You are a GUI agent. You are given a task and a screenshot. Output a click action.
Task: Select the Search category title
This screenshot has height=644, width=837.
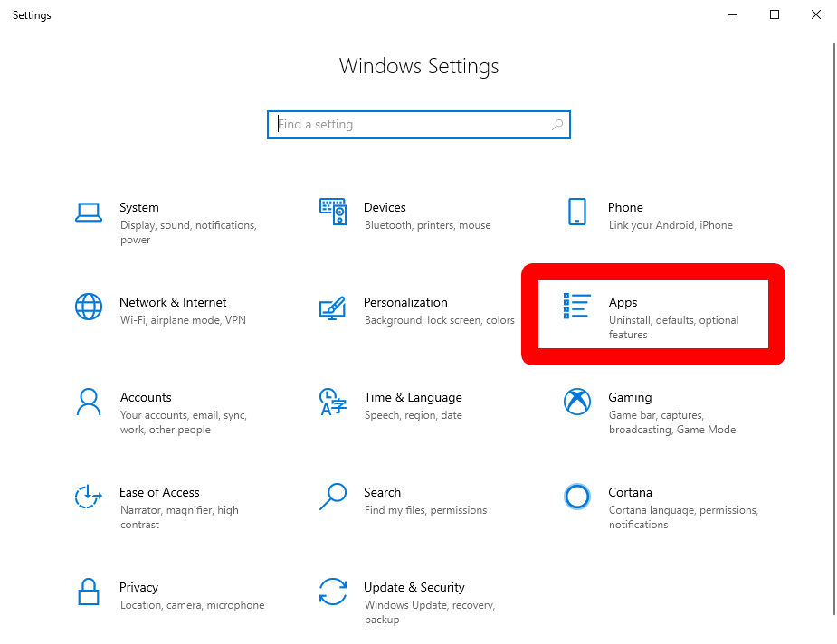tap(382, 492)
